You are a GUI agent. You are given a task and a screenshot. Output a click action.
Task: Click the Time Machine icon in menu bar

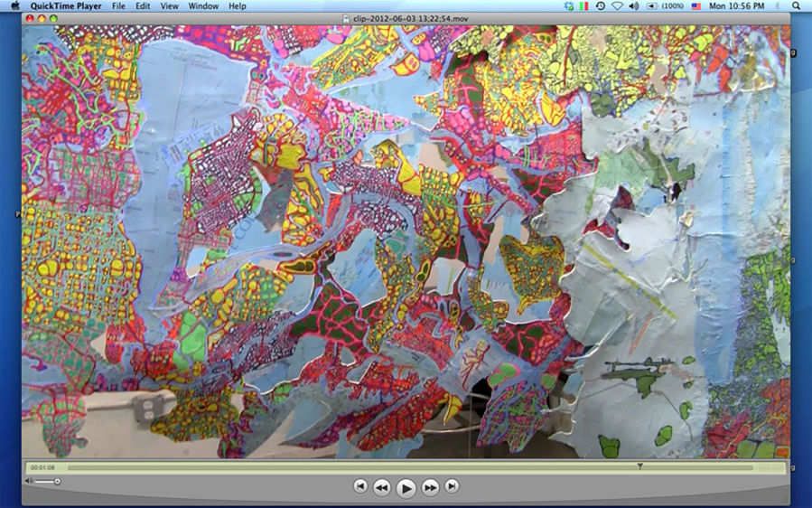click(600, 6)
